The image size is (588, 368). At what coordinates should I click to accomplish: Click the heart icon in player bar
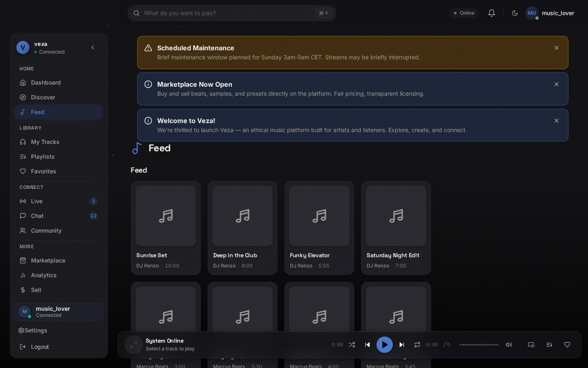tap(567, 345)
